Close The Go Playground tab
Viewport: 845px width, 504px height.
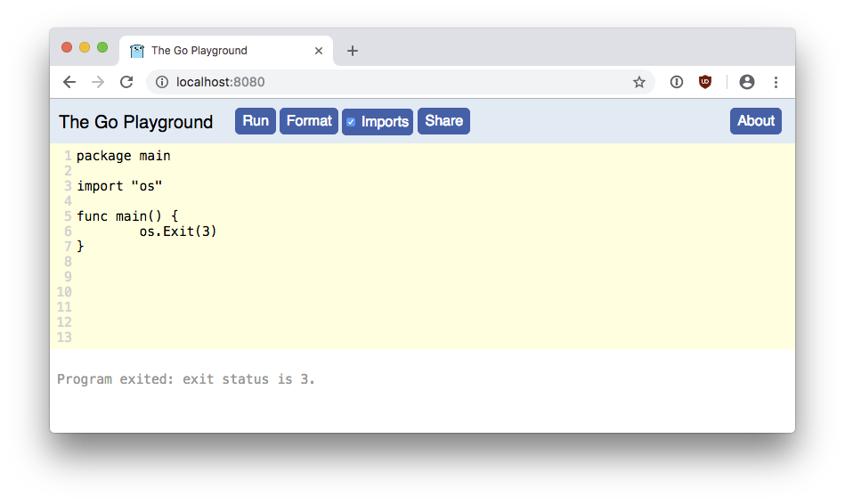point(319,51)
